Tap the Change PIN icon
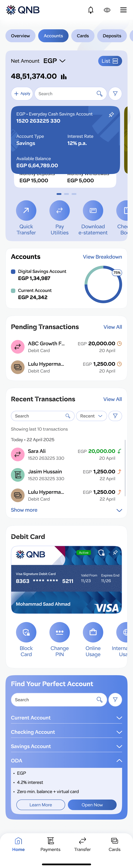133x868 pixels. tap(59, 632)
